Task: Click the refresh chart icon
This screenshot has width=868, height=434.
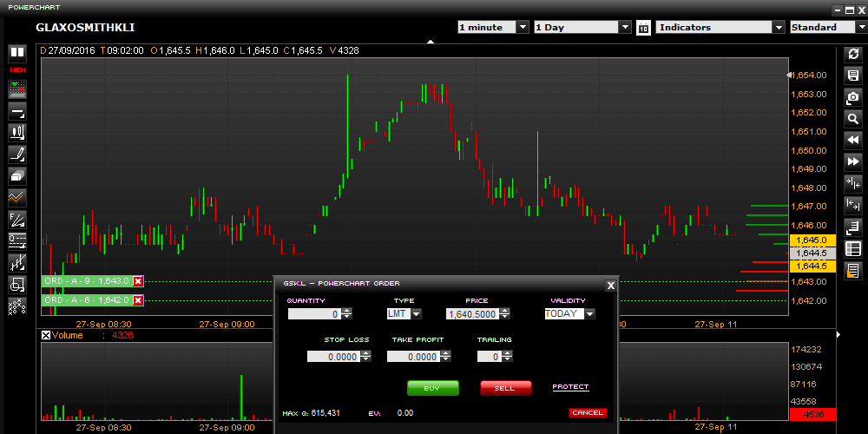Action: [x=853, y=54]
